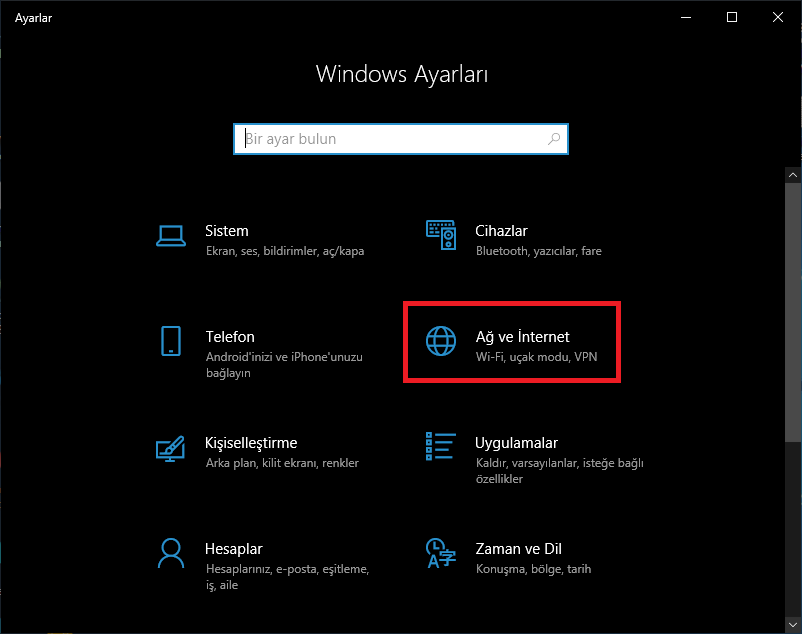Viewport: 802px width, 634px height.
Task: Click the Telefon category title
Action: click(230, 337)
